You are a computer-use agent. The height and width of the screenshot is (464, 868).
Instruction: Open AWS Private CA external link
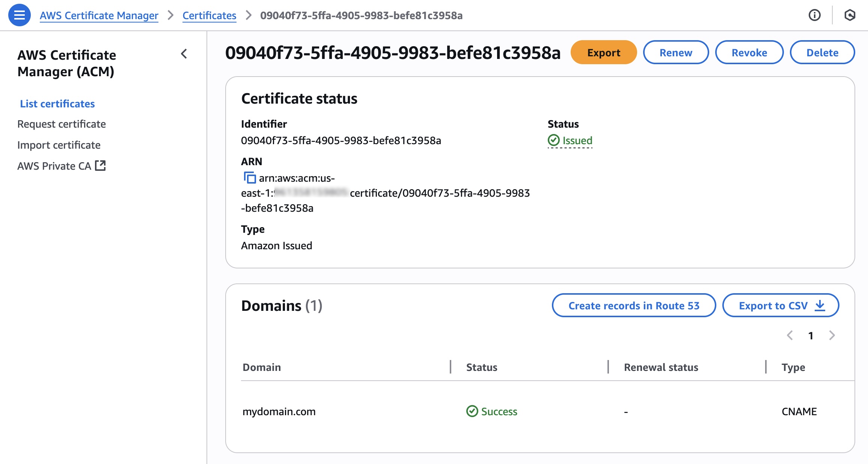(62, 166)
